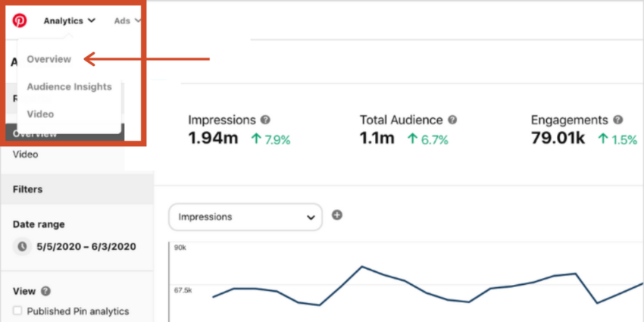This screenshot has height=322, width=644.
Task: Click the View help question mark icon
Action: tap(45, 291)
